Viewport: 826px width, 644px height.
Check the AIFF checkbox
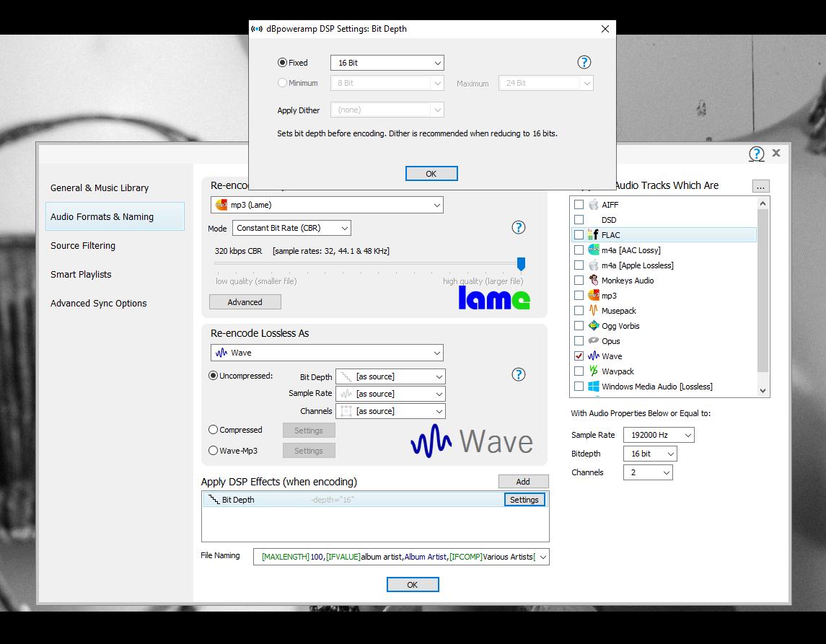tap(579, 205)
